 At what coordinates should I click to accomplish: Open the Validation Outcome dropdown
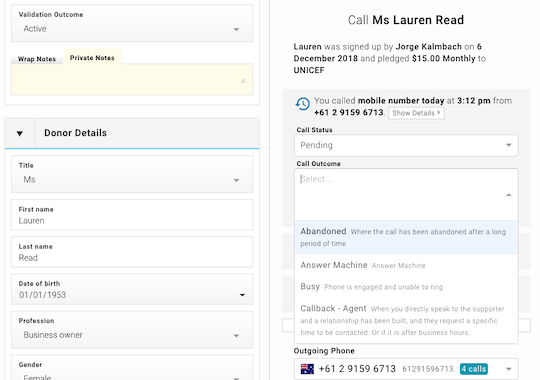pos(132,23)
